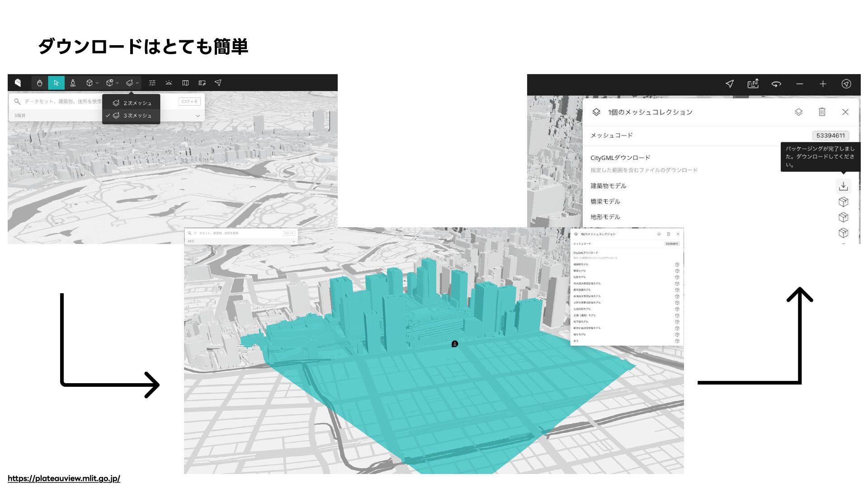Screen dimensions: 868x488
Task: Select the building ID selection tool
Action: point(109,83)
